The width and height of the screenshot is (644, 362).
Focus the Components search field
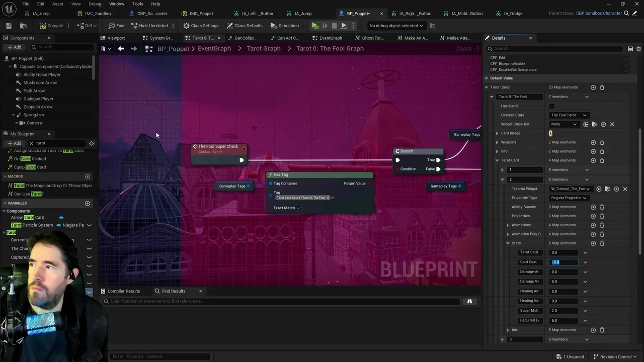click(x=62, y=47)
